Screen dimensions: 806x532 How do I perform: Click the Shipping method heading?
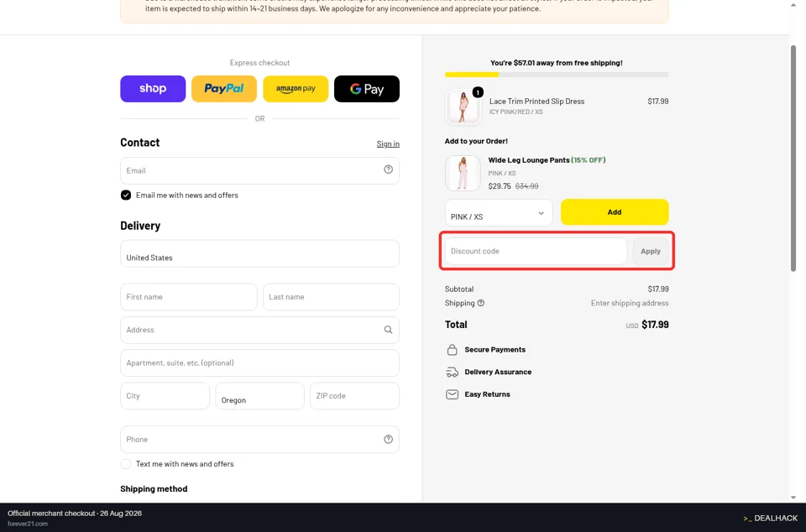(x=154, y=489)
